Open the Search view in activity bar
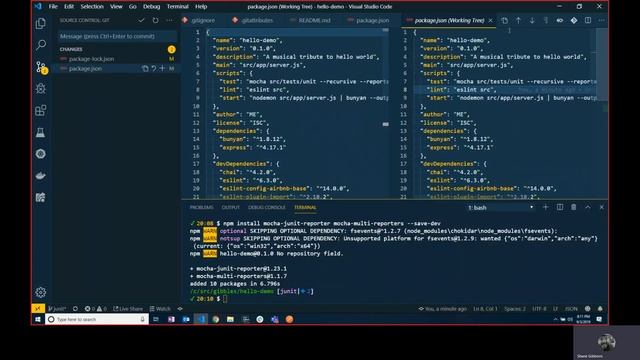640x360 pixels. (40, 44)
